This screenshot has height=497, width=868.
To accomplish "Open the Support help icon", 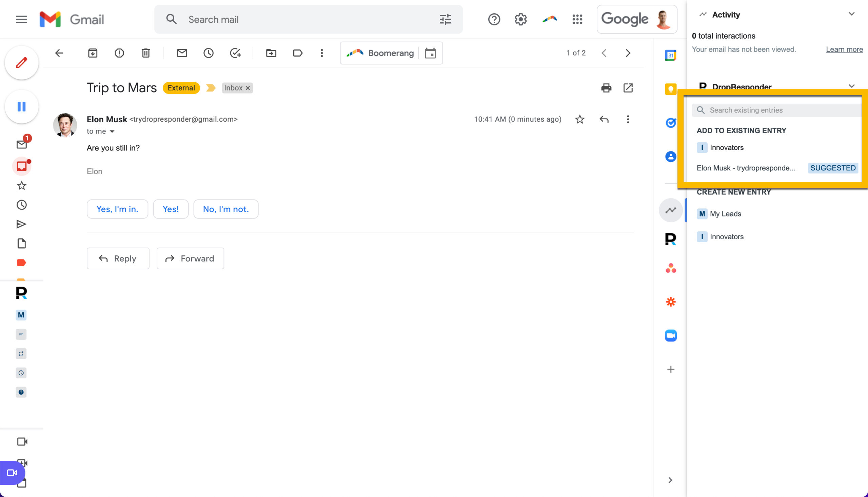I will tap(494, 19).
